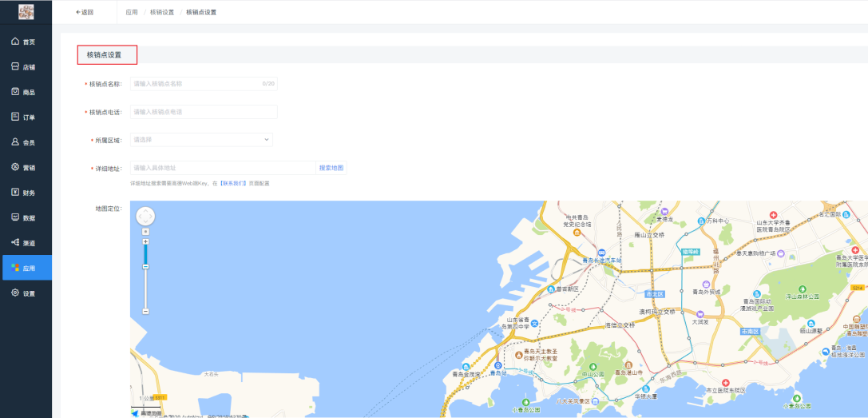Viewport: 868px width, 418px height.
Task: Click the map zoom-out minus button
Action: click(x=145, y=311)
